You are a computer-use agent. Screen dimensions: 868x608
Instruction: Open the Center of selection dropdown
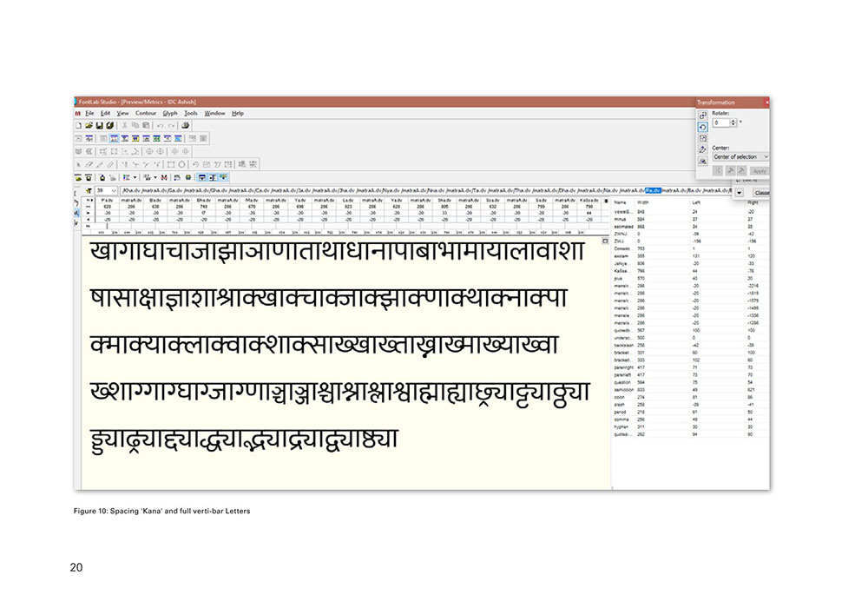point(740,156)
